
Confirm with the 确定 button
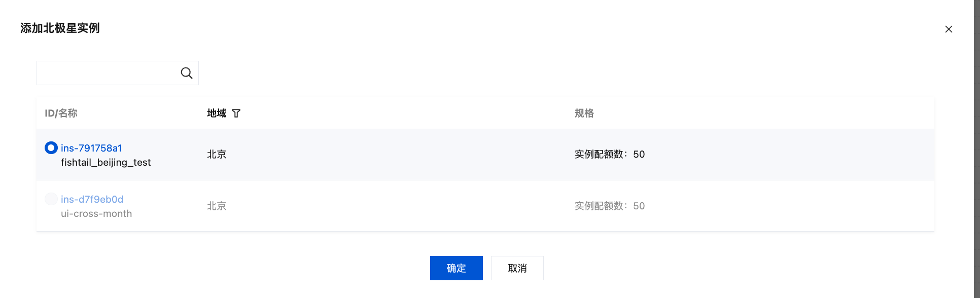pyautogui.click(x=457, y=268)
